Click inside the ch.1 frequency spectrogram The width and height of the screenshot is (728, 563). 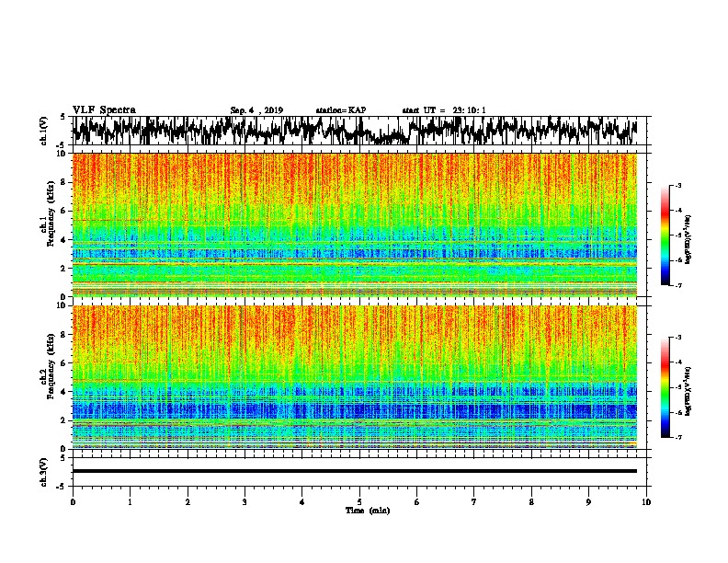pos(354,224)
